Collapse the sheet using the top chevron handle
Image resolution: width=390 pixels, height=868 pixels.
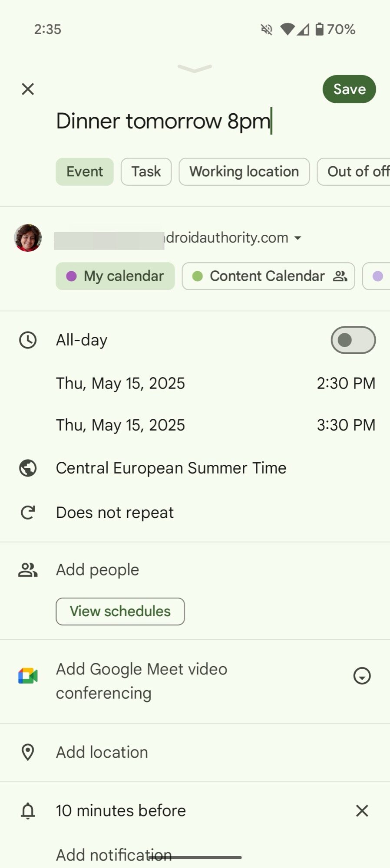tap(195, 68)
